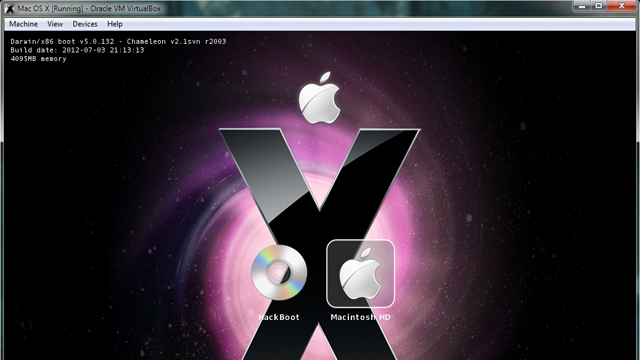This screenshot has width=640, height=360.
Task: Select the Macintosh HD boot volume icon
Action: (x=360, y=273)
